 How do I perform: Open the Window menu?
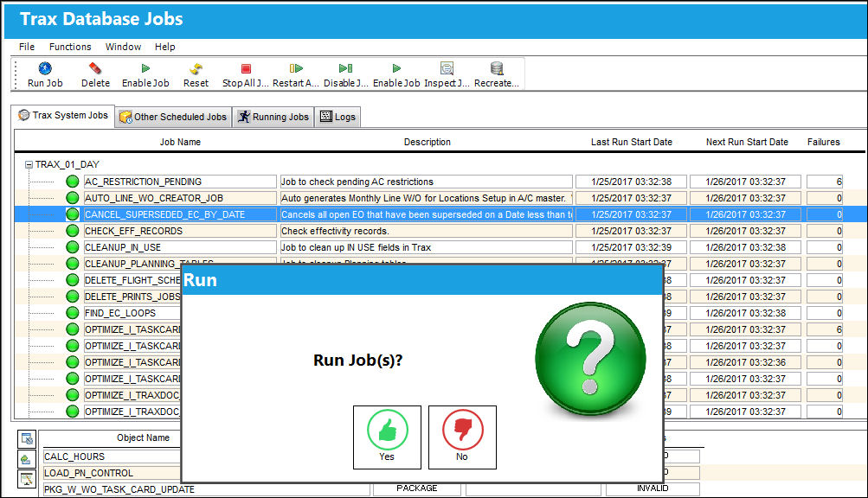[124, 47]
